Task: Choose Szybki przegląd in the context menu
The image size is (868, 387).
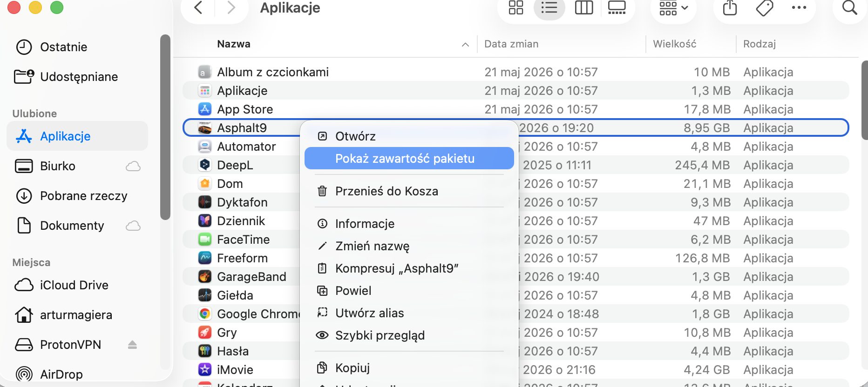Action: pyautogui.click(x=409, y=335)
